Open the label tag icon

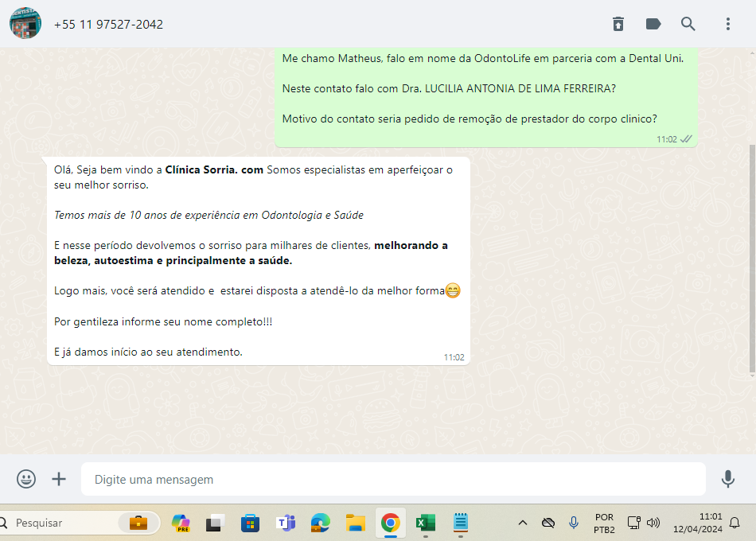pos(653,24)
